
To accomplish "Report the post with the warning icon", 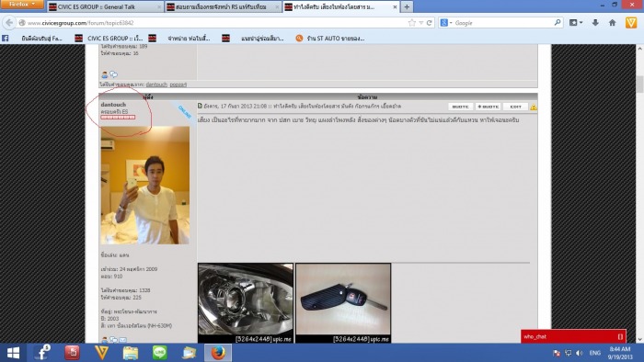I will pyautogui.click(x=534, y=107).
